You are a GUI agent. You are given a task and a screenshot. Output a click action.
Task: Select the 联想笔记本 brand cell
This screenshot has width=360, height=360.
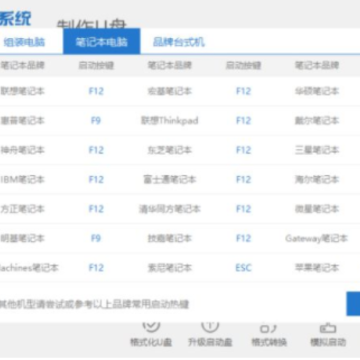click(22, 91)
